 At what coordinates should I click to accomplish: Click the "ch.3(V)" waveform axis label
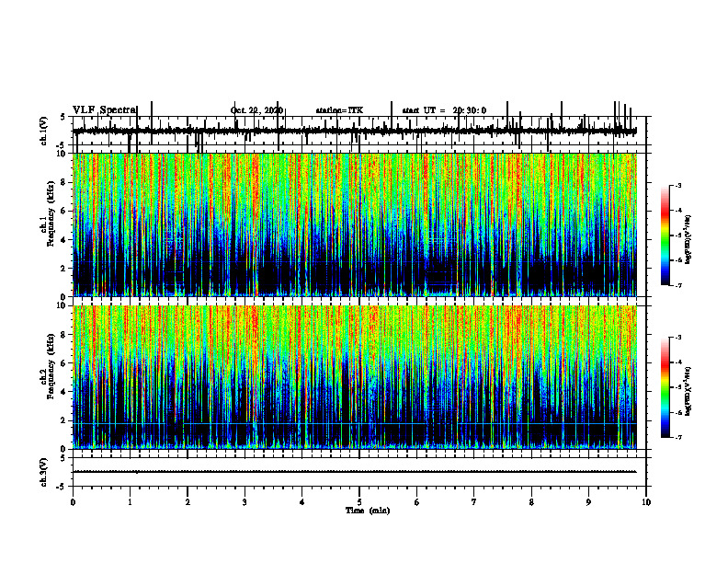[44, 472]
